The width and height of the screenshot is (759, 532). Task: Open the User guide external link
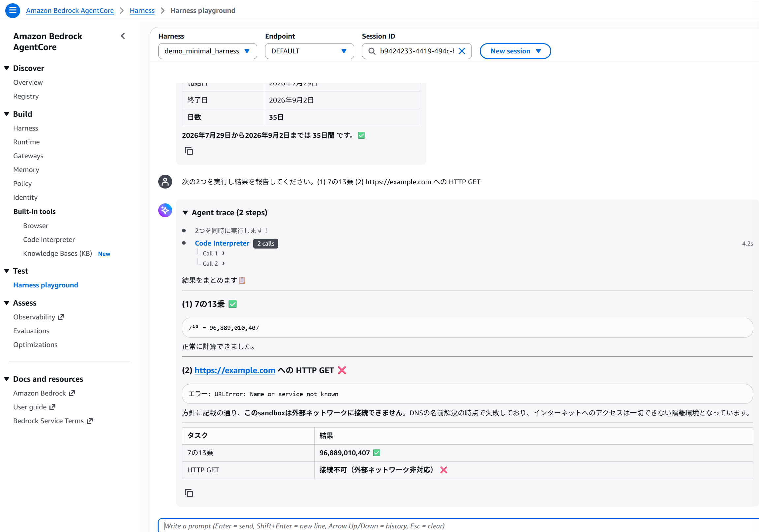pos(34,407)
